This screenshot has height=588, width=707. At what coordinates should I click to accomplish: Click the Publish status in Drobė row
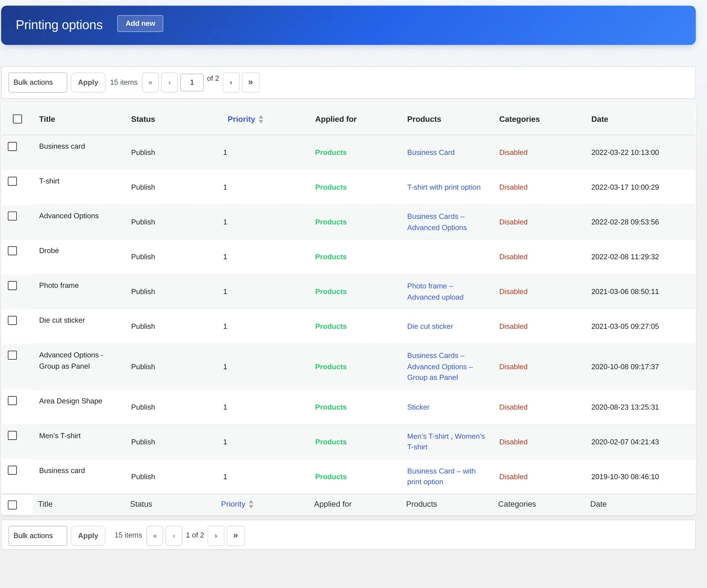click(x=143, y=257)
